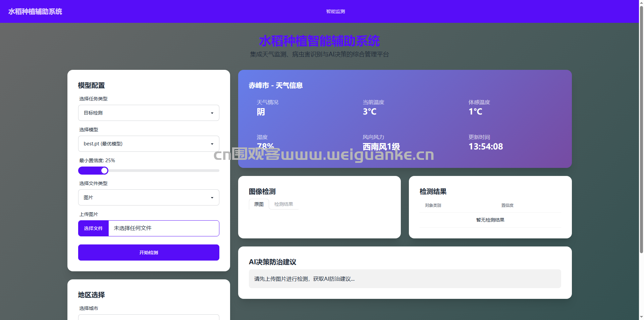Select the 暂无检测结果 table row
644x320 pixels.
point(490,220)
